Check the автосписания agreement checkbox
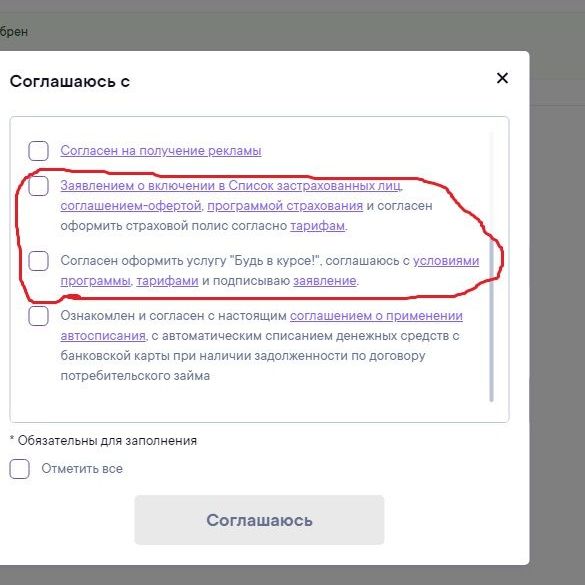The width and height of the screenshot is (585, 585). click(x=38, y=316)
